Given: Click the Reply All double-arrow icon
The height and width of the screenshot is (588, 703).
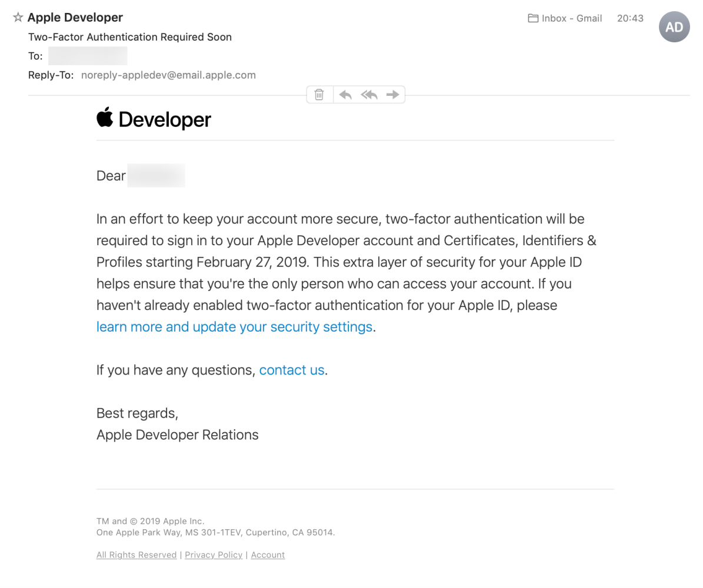Looking at the screenshot, I should 369,95.
